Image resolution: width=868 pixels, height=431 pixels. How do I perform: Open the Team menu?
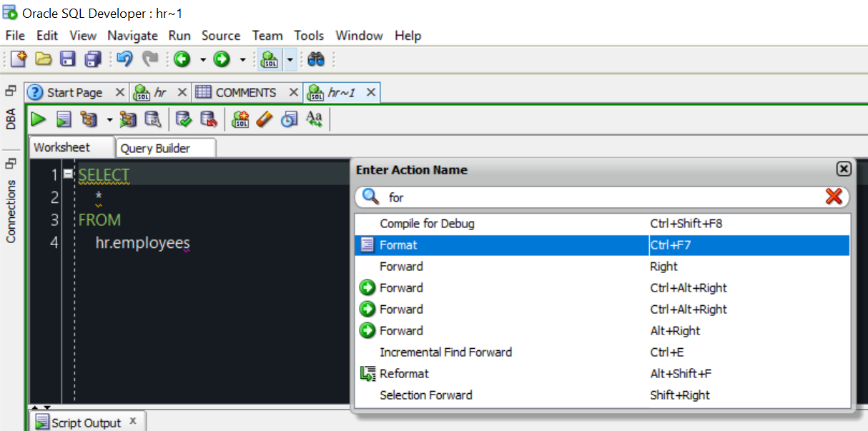(267, 35)
